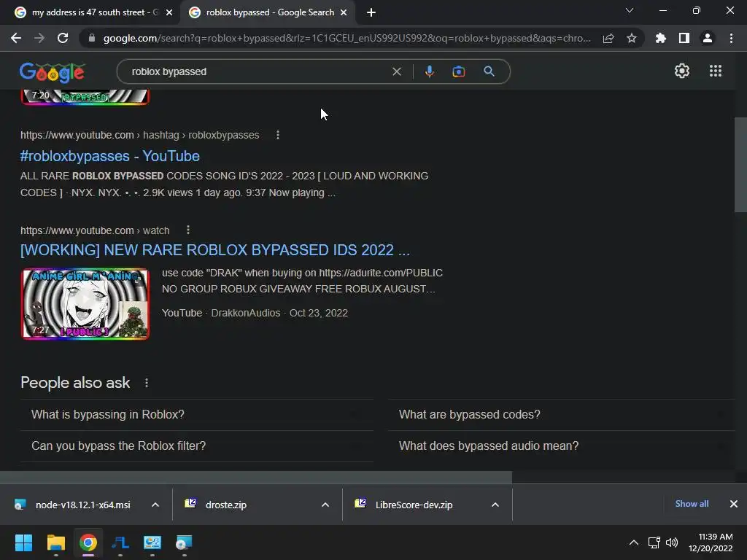Click DrakkonAudios channel name text

coord(245,314)
